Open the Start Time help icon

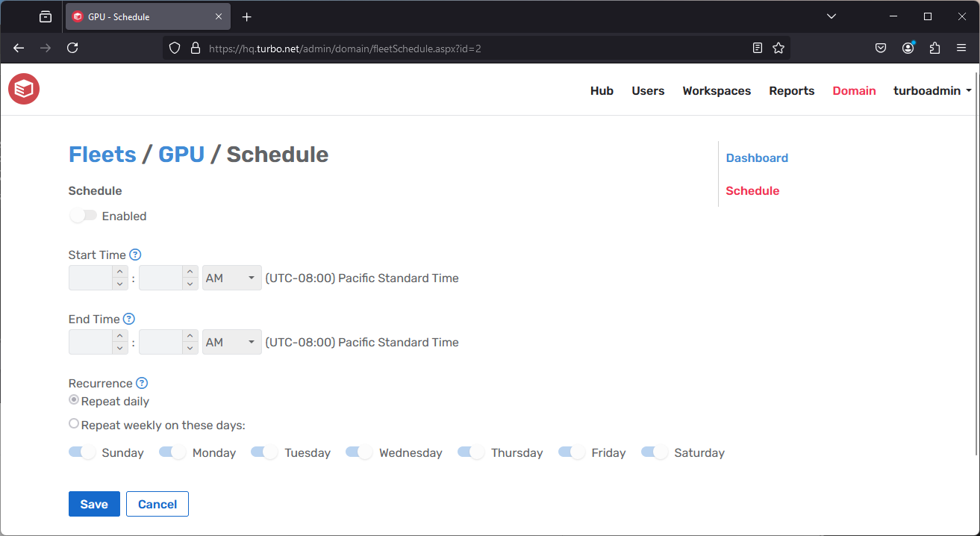[135, 255]
